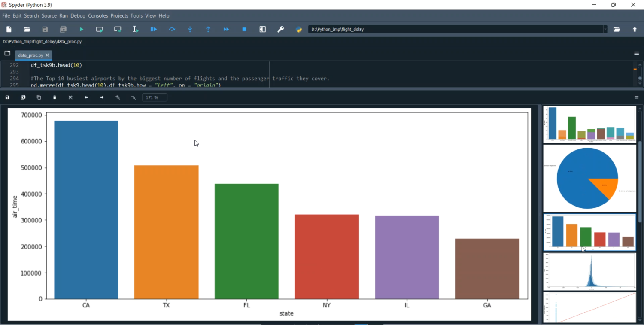Viewport: 644px width, 325px height.
Task: Save all plots in the Plots pane
Action: click(23, 97)
